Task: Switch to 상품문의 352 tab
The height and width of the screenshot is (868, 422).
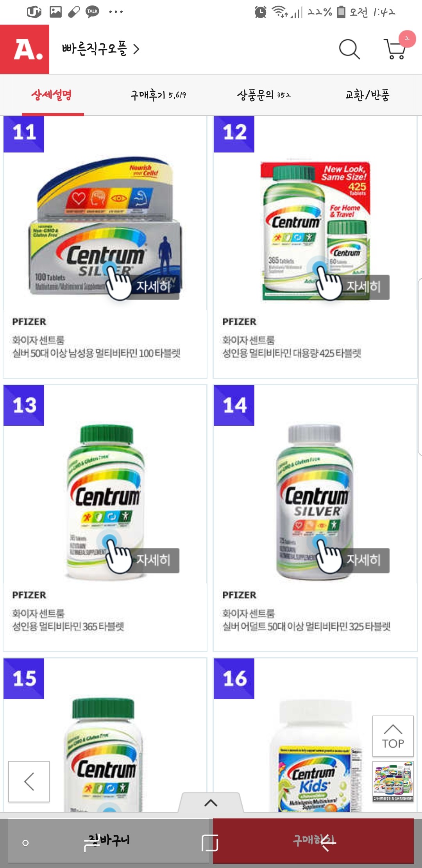Action: pos(264,95)
